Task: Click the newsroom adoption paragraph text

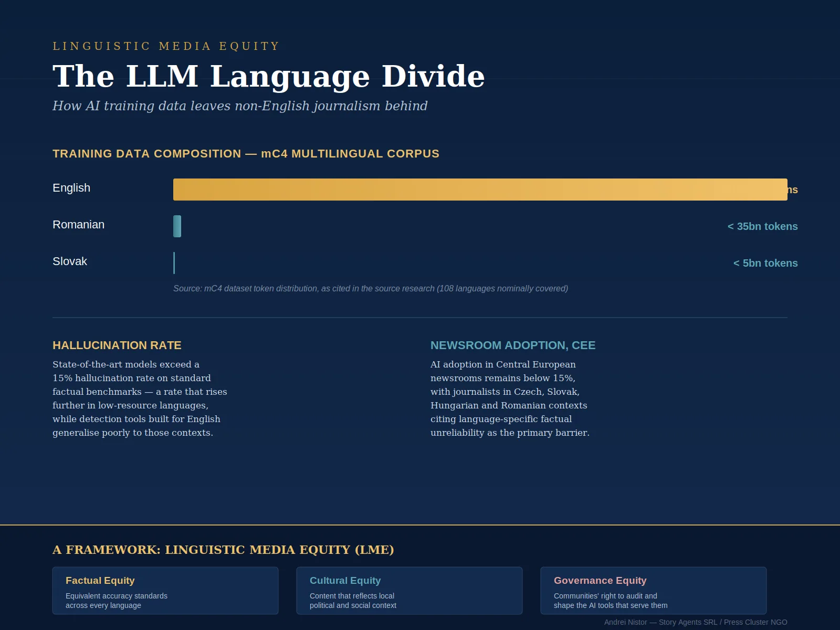Action: coord(510,398)
